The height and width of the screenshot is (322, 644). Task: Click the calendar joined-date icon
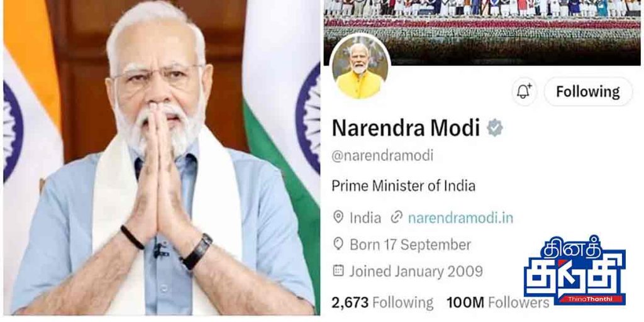[x=338, y=270]
